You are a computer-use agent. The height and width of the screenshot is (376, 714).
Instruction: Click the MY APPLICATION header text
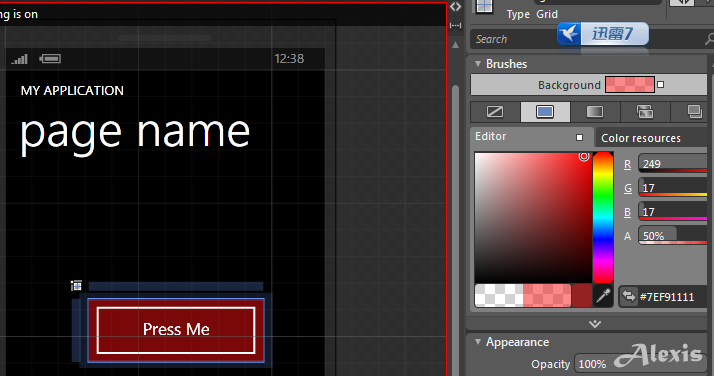coord(72,91)
